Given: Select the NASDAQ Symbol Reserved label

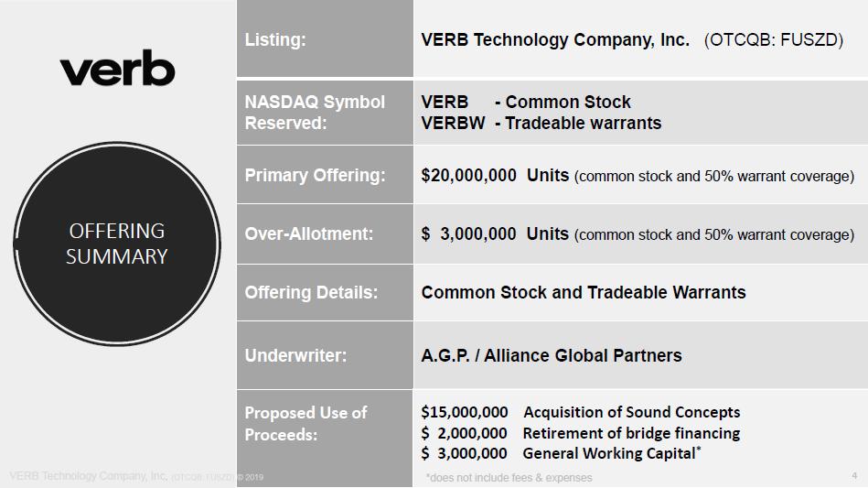Looking at the screenshot, I should click(315, 113).
